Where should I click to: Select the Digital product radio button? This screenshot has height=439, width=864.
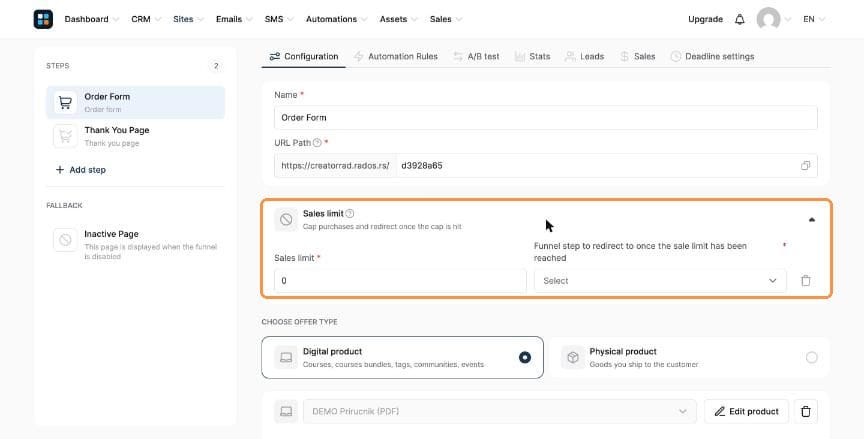[525, 357]
